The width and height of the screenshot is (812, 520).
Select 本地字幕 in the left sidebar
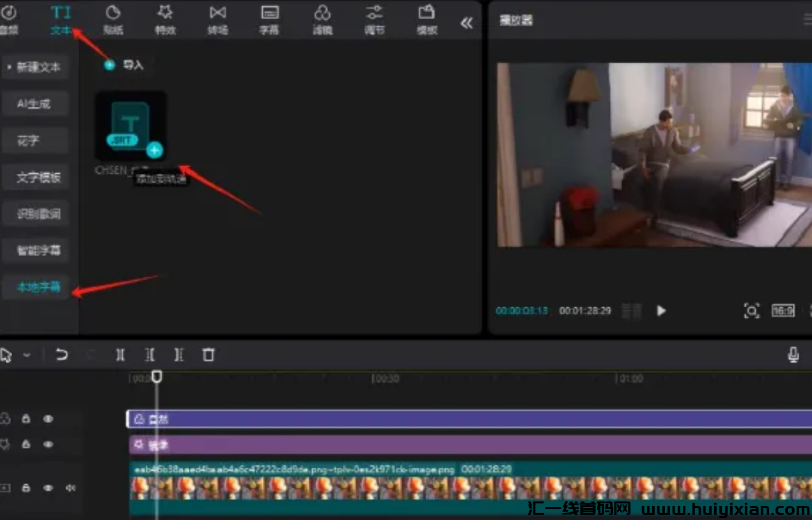(x=38, y=287)
